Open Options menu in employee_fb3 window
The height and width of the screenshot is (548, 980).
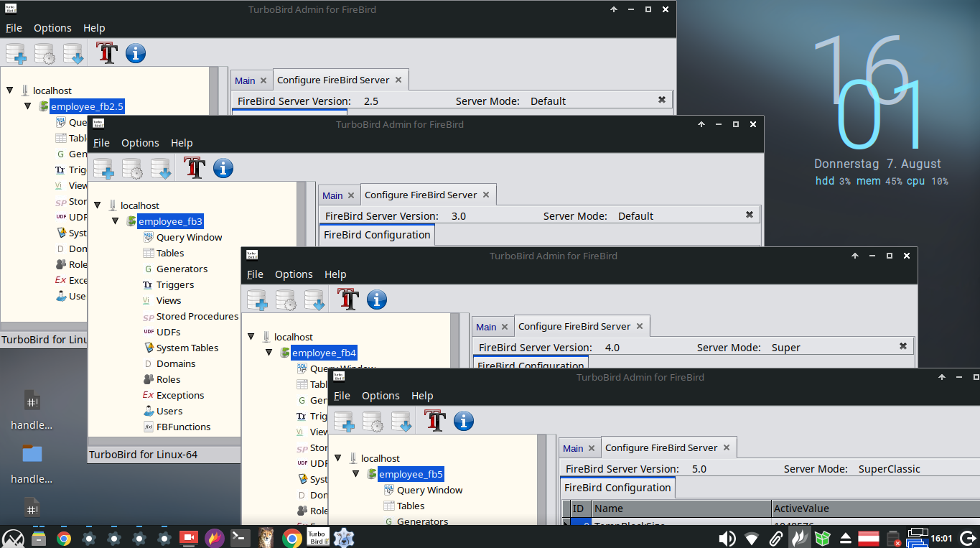[x=140, y=143]
